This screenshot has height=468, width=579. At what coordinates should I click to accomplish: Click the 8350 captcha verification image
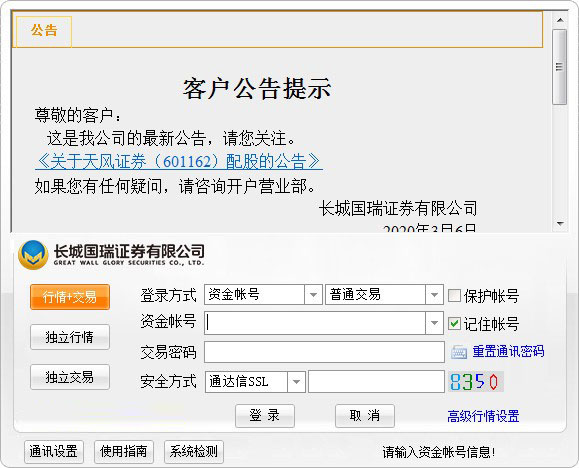(x=476, y=382)
